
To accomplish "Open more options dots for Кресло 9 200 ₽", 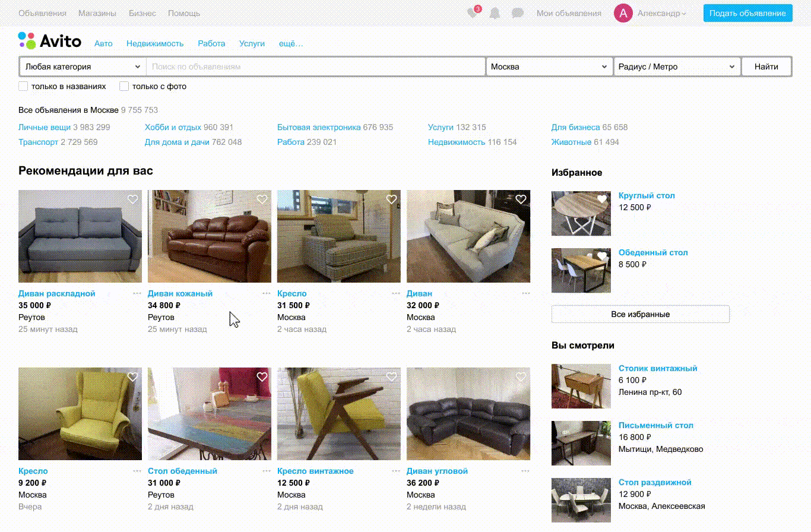I will coord(137,471).
